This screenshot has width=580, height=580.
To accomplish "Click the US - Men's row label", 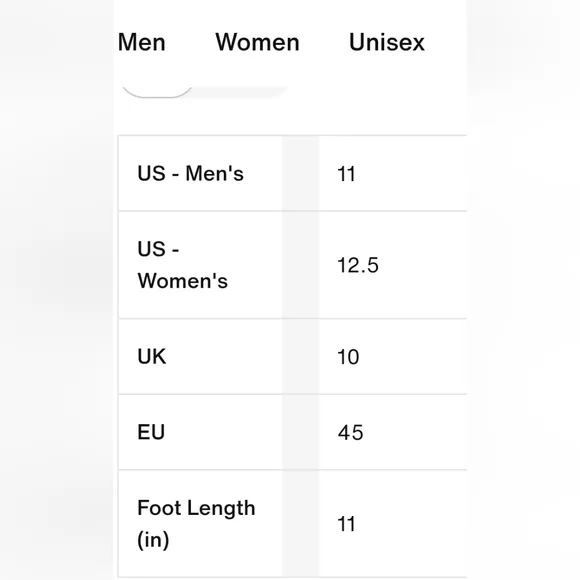I will coord(190,173).
